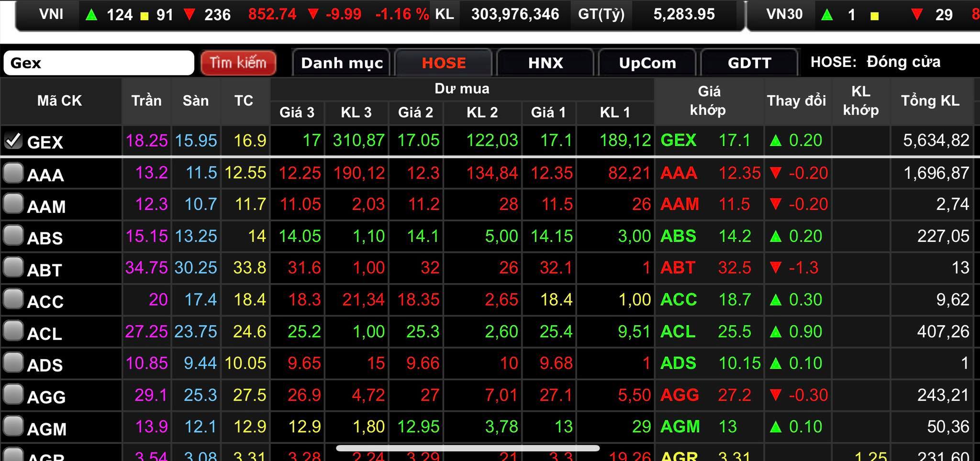The height and width of the screenshot is (461, 980).
Task: Switch to the UpCom tab
Action: click(647, 63)
